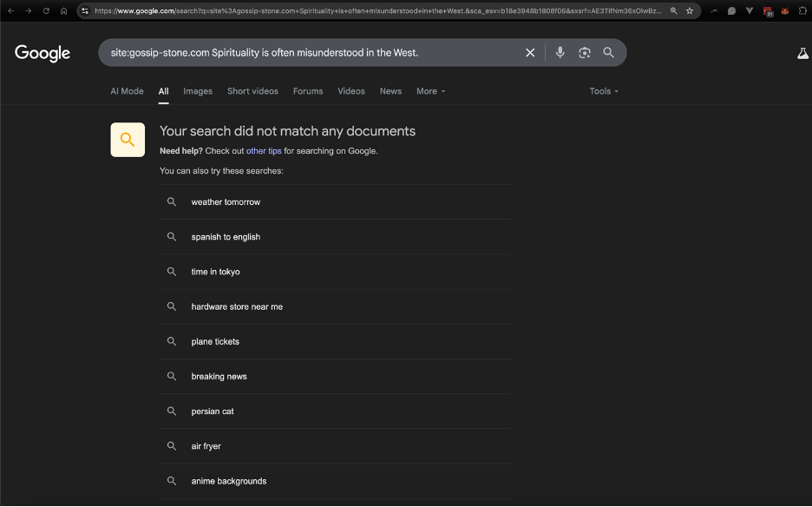Switch to the News tab
The width and height of the screenshot is (812, 507).
390,91
